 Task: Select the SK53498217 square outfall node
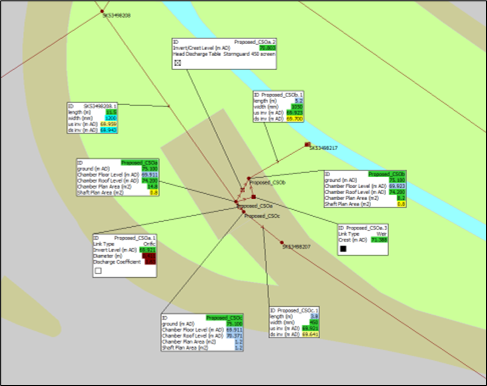[307, 145]
